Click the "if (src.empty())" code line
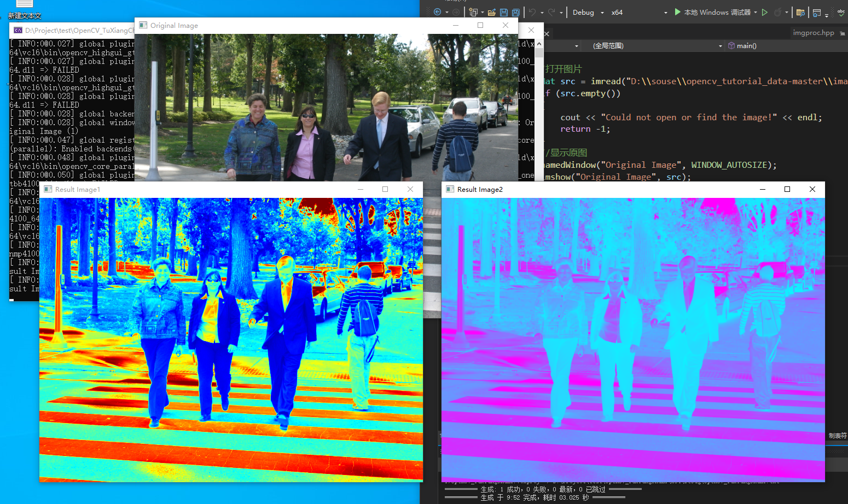This screenshot has height=504, width=848. 583,93
